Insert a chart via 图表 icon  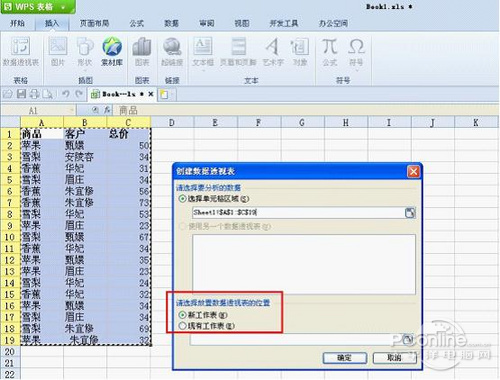(142, 51)
